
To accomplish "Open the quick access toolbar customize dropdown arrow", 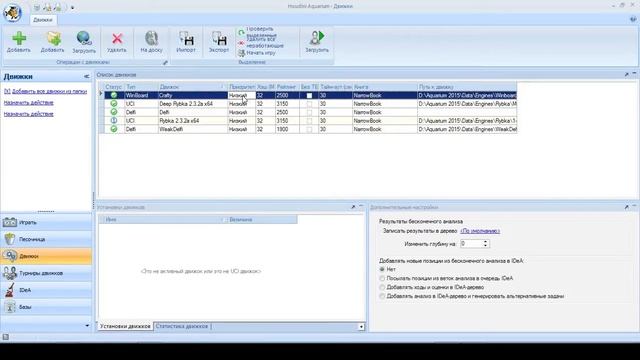I will 72,8.
